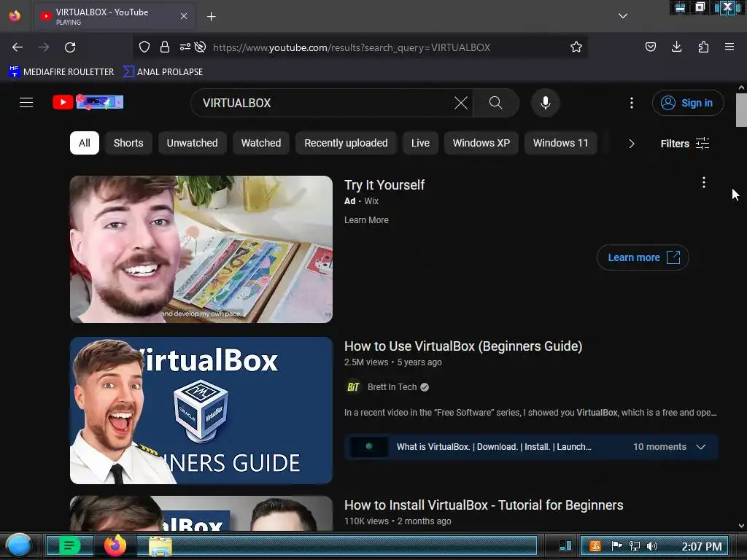Viewport: 747px width, 560px height.
Task: Open MEDIAFIRE ROULETTER bookmark
Action: pos(61,72)
